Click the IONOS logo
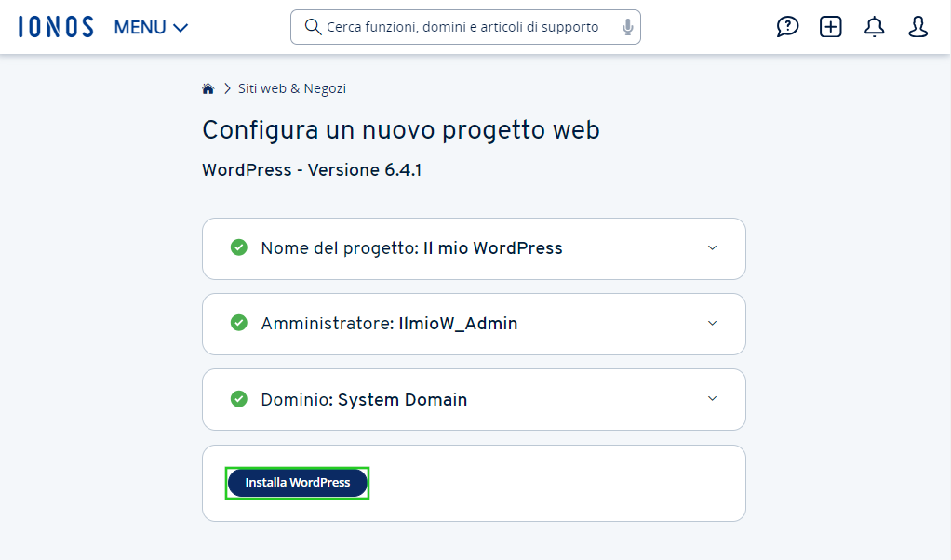This screenshot has width=951, height=560. tap(56, 27)
